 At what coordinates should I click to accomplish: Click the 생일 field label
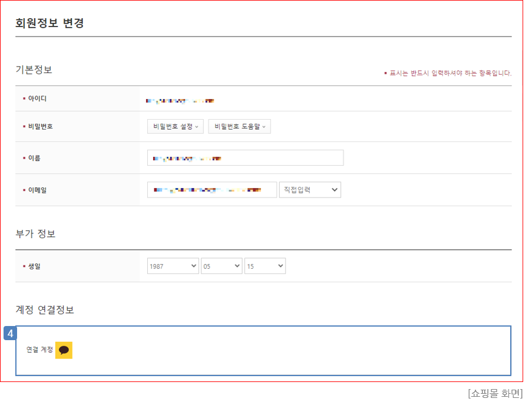coord(34,266)
